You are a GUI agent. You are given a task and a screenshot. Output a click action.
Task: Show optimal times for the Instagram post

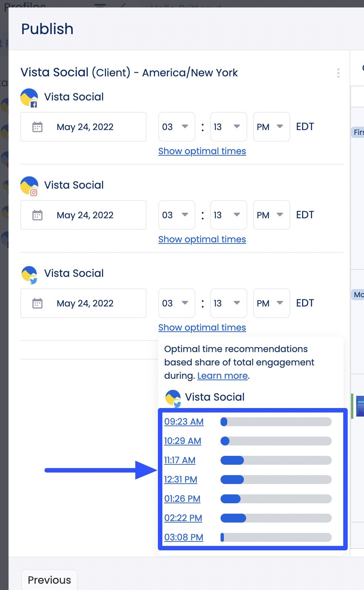(202, 239)
